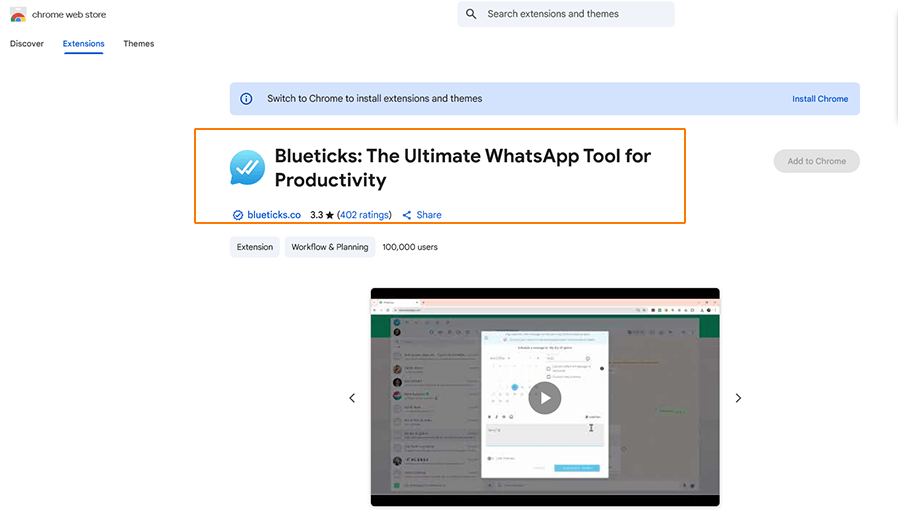Click the search magnifier icon
The width and height of the screenshot is (900, 515).
[x=471, y=14]
